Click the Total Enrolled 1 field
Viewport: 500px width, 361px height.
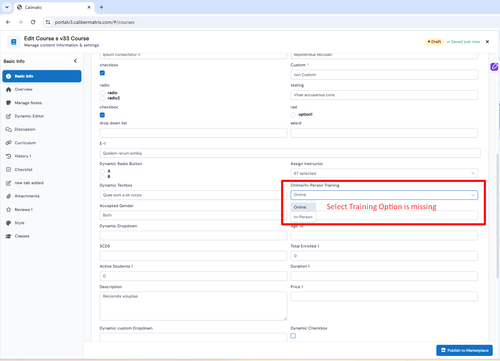(384, 256)
